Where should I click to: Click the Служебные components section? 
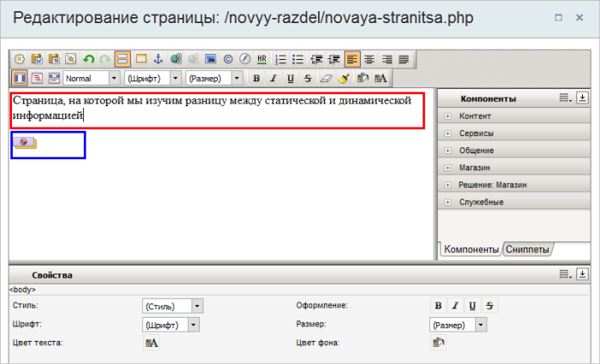click(x=480, y=202)
